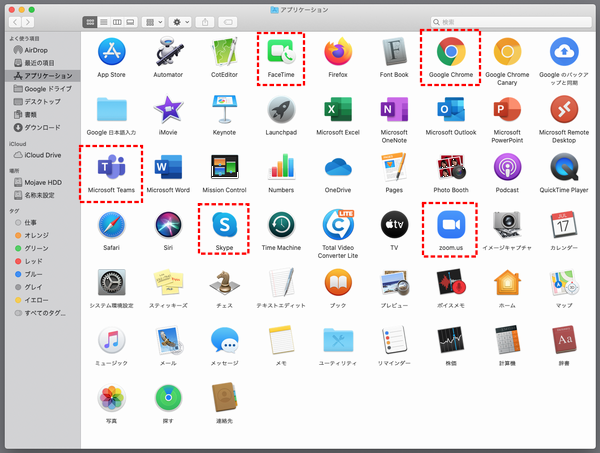Screen dimensions: 600x453
Task: Launch the Safari browser
Action: click(x=111, y=225)
